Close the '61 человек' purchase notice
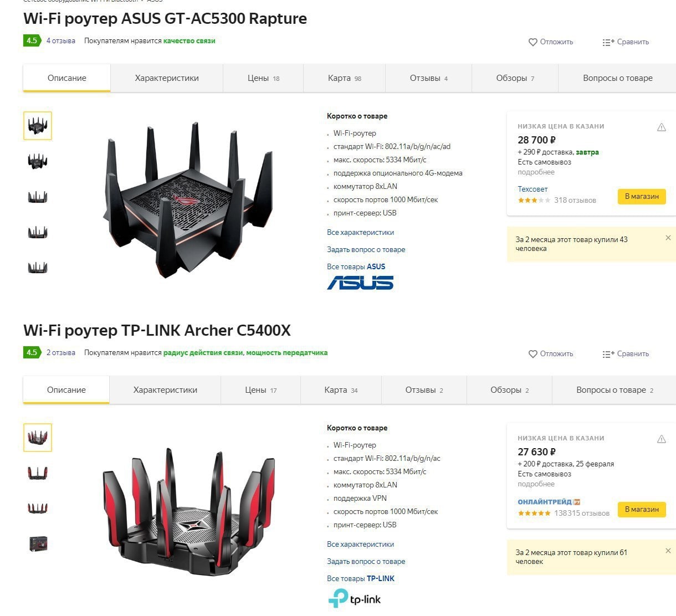The image size is (676, 616). point(668,551)
